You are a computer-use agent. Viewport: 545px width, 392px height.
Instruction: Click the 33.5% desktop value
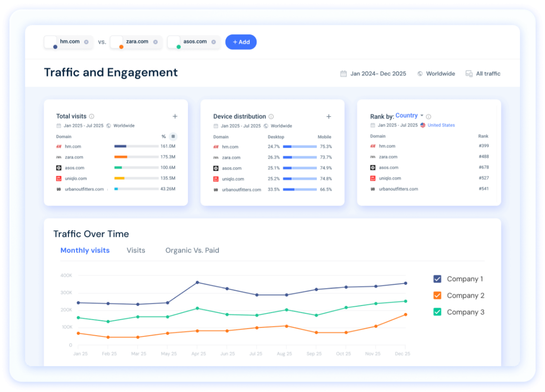pyautogui.click(x=274, y=190)
